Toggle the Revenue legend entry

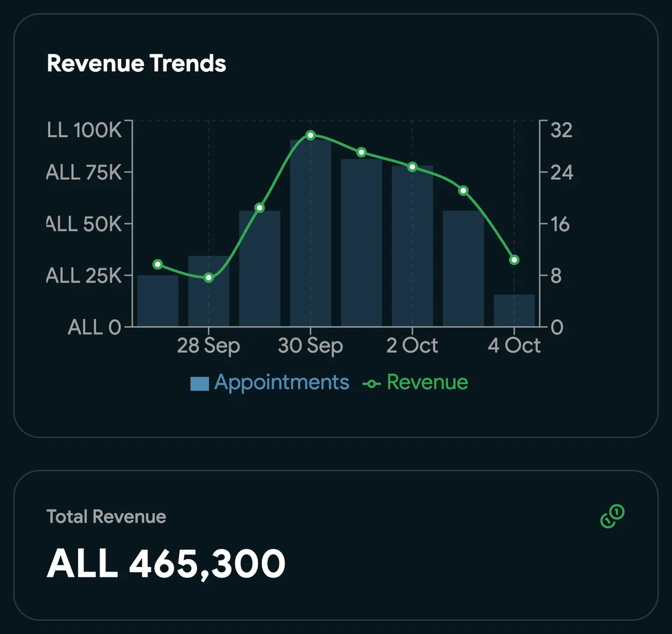[x=415, y=382]
